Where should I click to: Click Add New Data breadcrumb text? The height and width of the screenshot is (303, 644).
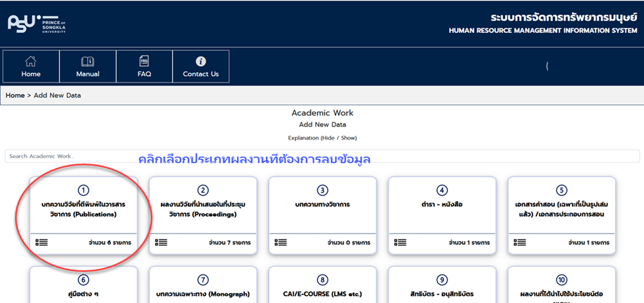(x=57, y=95)
